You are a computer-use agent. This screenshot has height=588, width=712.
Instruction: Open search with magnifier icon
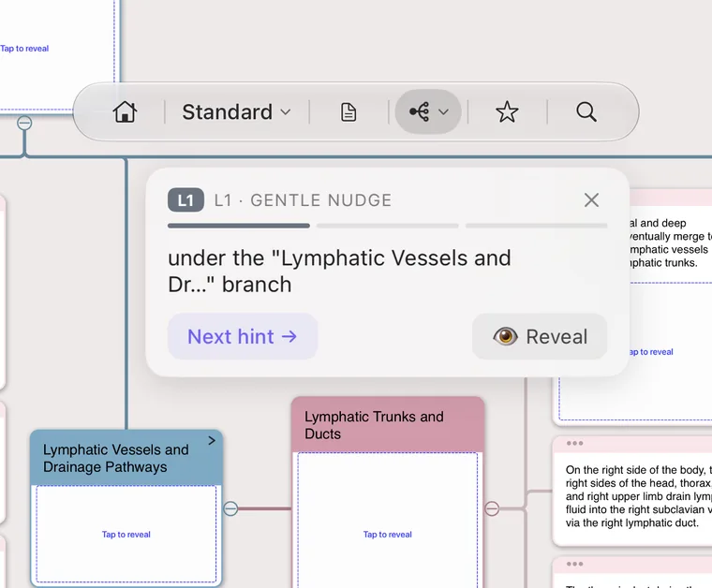point(586,111)
